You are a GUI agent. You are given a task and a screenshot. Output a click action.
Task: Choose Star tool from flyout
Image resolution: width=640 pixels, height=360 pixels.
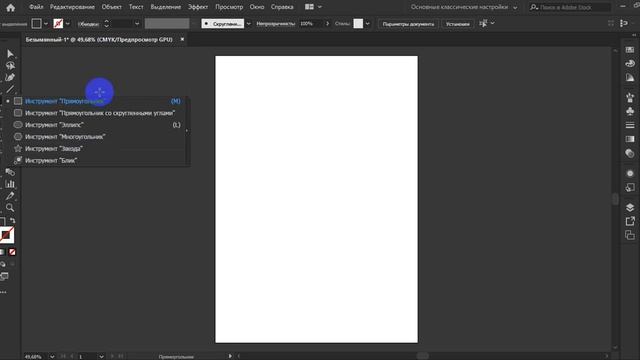[x=98, y=149]
